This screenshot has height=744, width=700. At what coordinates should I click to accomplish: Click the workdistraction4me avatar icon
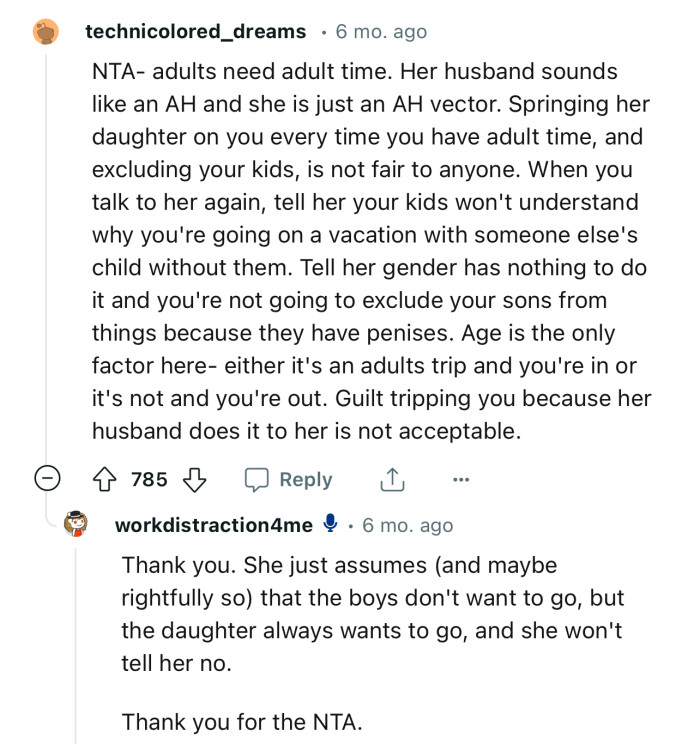(x=77, y=525)
